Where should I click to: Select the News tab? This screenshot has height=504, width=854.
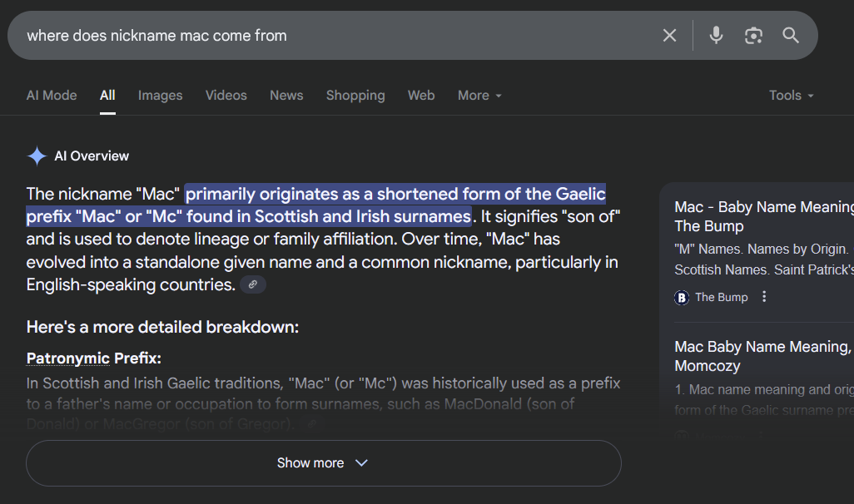(286, 96)
